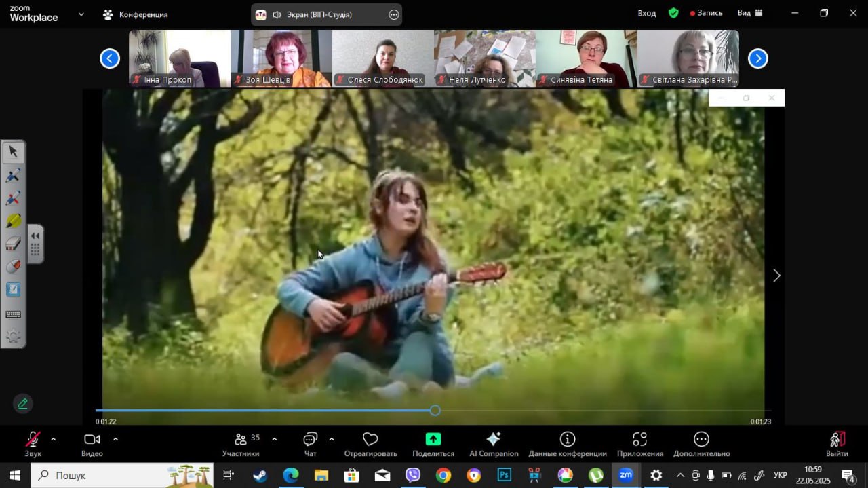Image resolution: width=868 pixels, height=488 pixels.
Task: Open Дополнительно more options
Action: click(702, 445)
